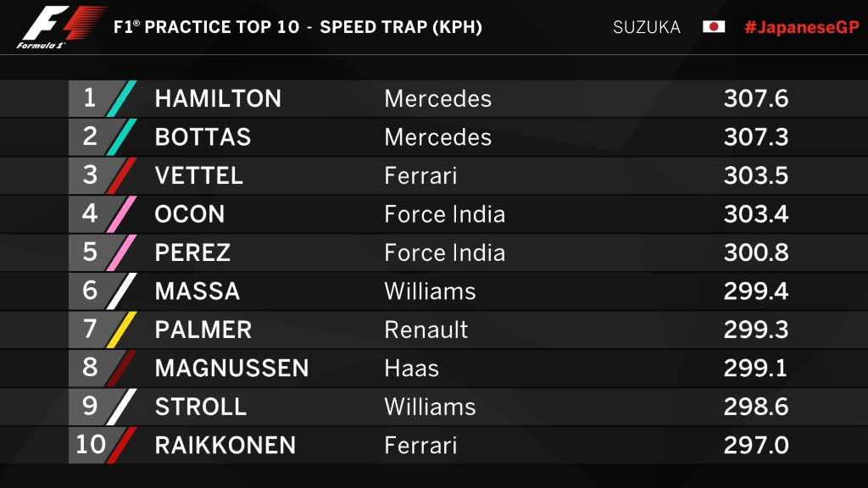Viewport: 868px width, 488px height.
Task: Click the Haas team label
Action: (x=411, y=368)
